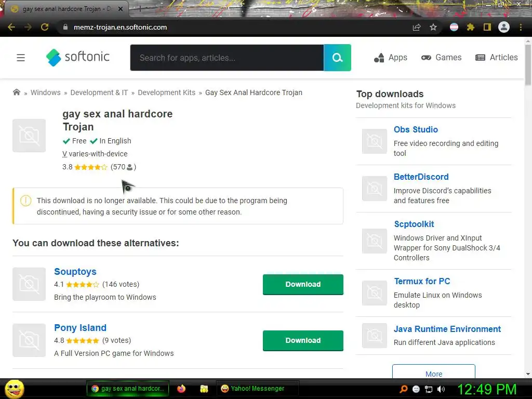This screenshot has height=399, width=532.
Task: Click the browser forward arrow
Action: tap(28, 27)
